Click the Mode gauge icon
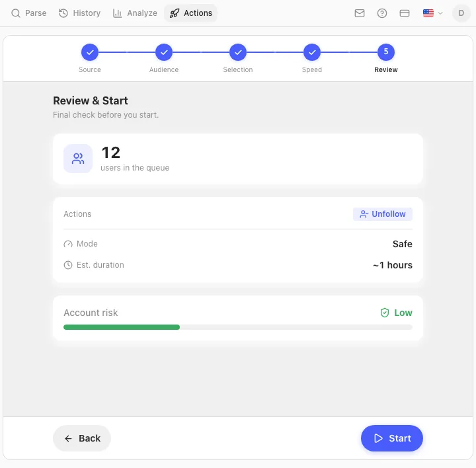 (68, 244)
